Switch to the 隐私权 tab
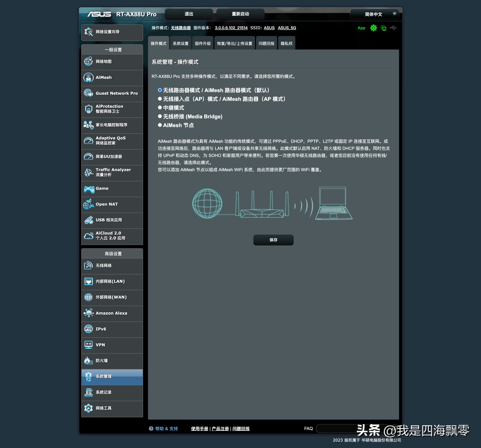 287,43
